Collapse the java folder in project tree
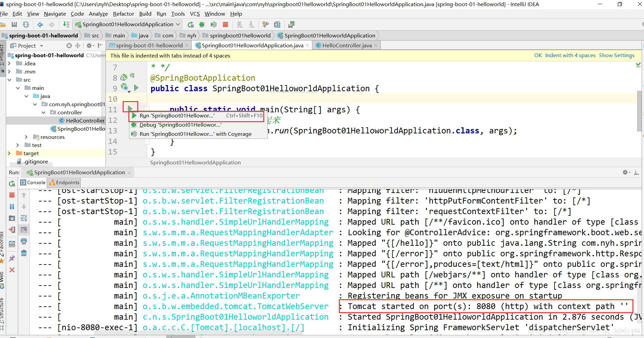 (26, 96)
